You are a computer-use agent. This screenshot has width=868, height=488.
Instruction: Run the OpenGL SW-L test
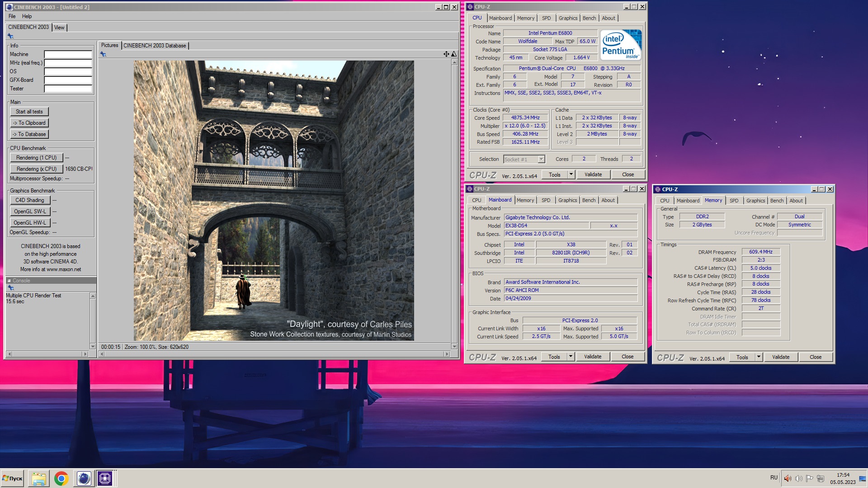(x=30, y=211)
